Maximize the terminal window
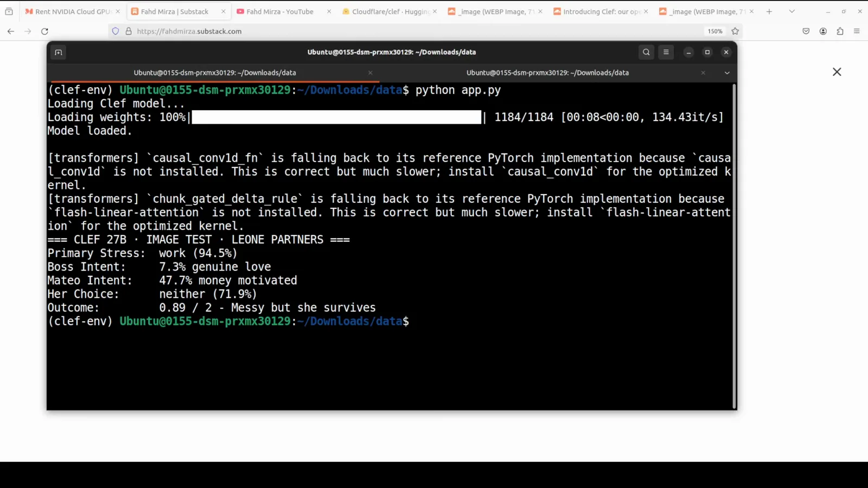This screenshot has height=488, width=868. (707, 53)
